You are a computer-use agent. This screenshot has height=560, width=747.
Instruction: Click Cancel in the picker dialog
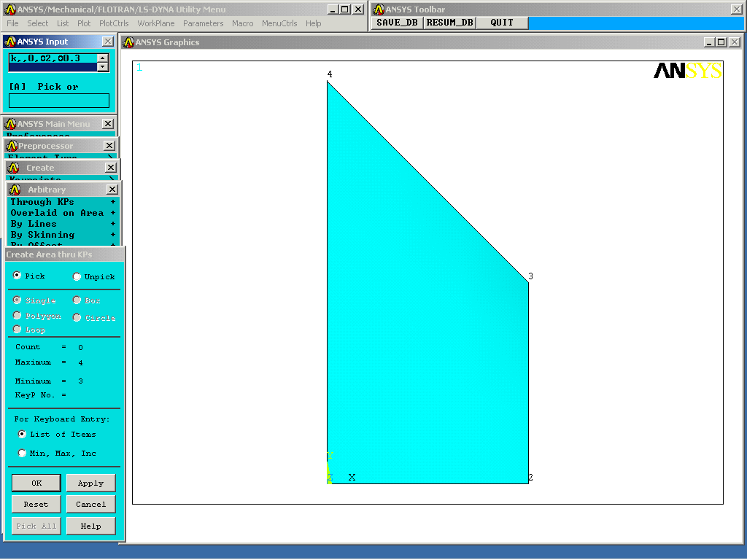[91, 505]
